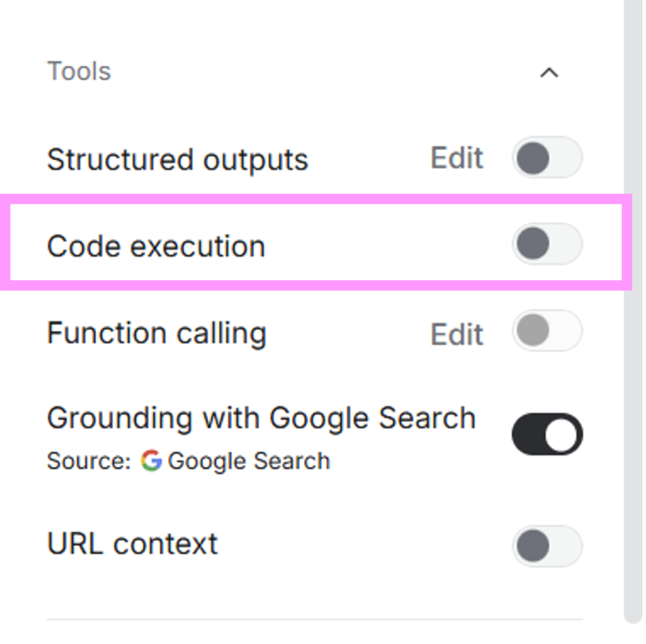Screen dimensions: 646x644
Task: Collapse the Tools section chevron
Action: tap(549, 73)
